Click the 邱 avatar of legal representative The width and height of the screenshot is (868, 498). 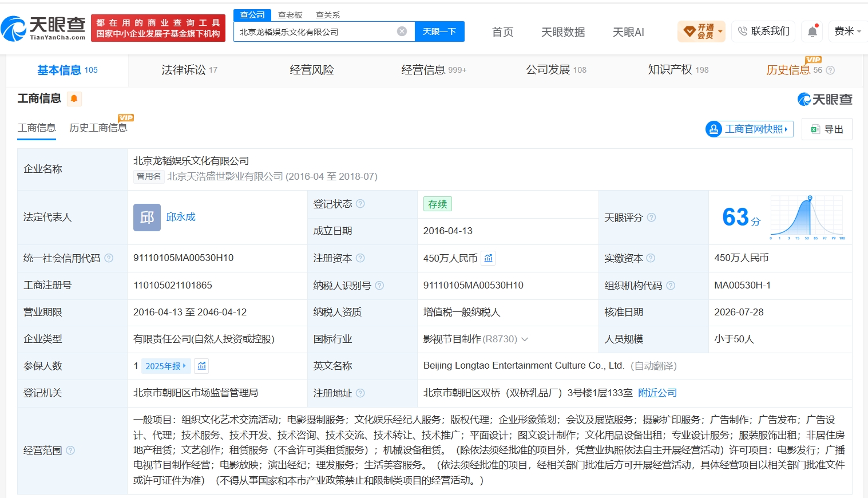coord(147,218)
